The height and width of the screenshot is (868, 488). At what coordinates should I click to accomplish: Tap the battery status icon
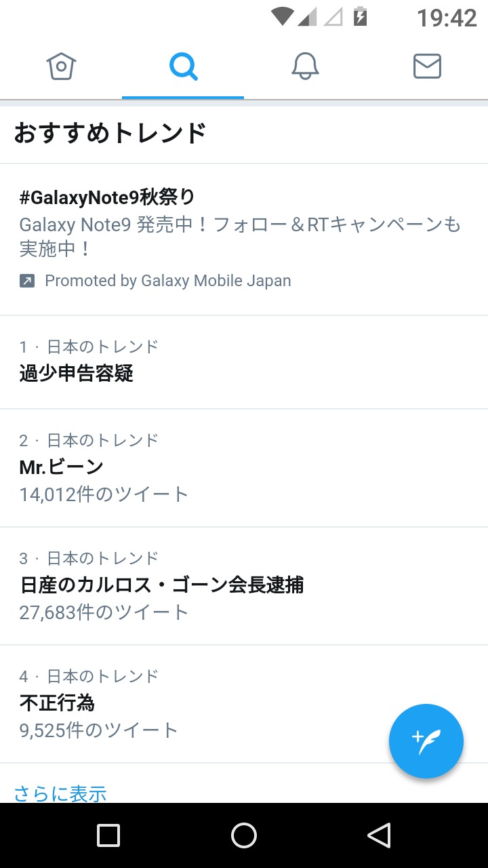(360, 16)
